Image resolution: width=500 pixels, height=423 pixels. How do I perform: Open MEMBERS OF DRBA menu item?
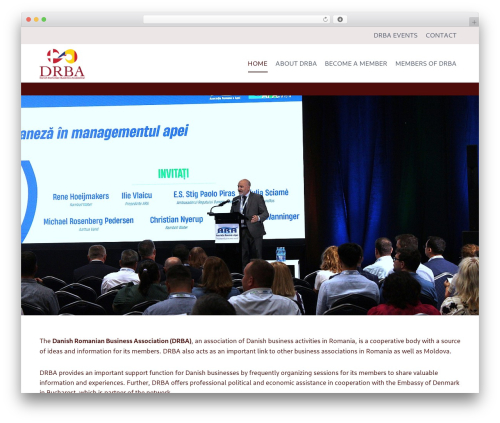pyautogui.click(x=426, y=64)
